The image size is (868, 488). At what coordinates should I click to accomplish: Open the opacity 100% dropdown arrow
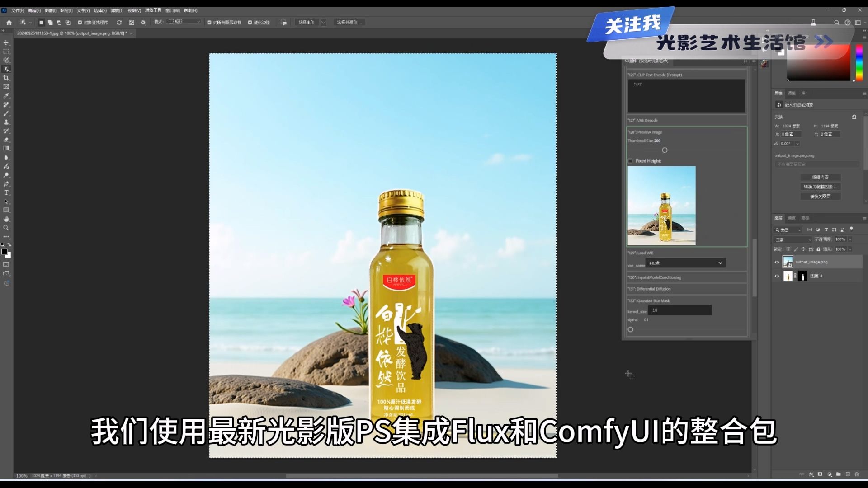click(850, 239)
